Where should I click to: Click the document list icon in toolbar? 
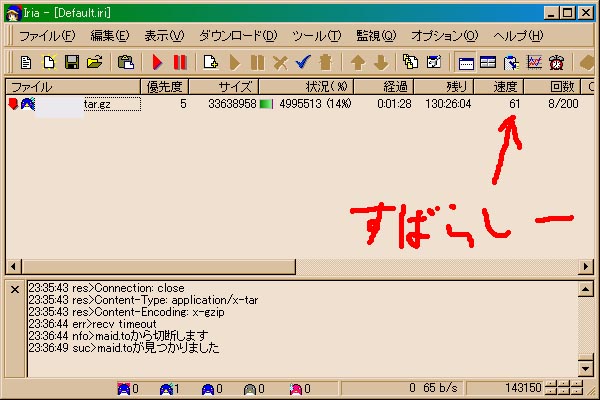click(26, 62)
